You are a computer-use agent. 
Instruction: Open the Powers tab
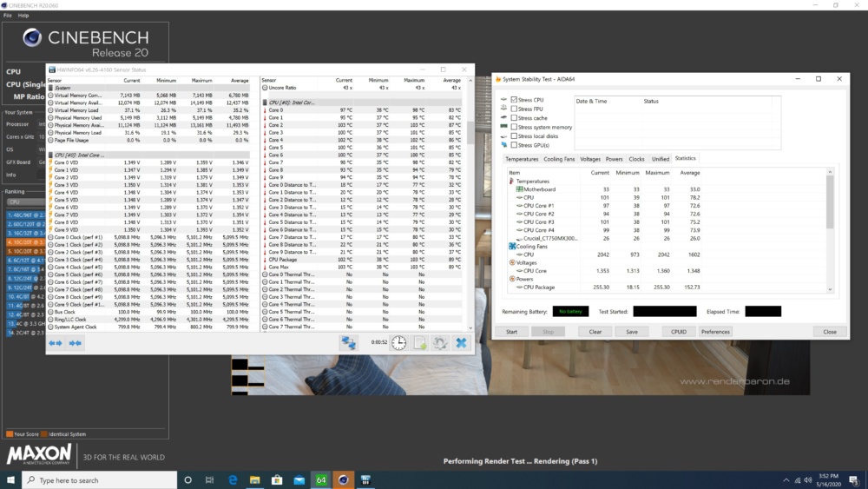click(x=614, y=159)
